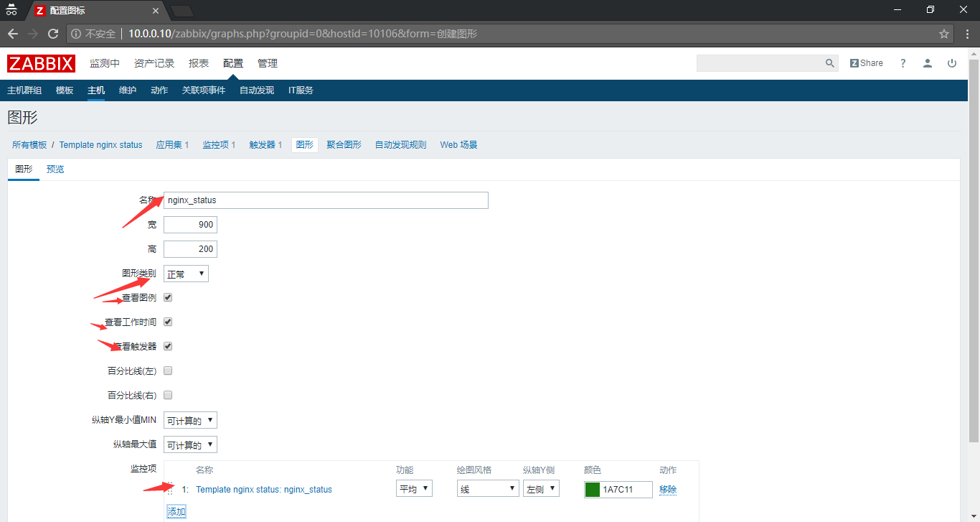Enable the 百分比线(左) checkbox
The height and width of the screenshot is (522, 980).
[168, 370]
